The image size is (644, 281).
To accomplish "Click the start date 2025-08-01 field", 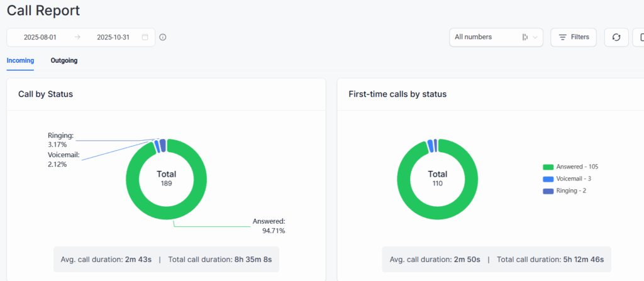I will [40, 37].
